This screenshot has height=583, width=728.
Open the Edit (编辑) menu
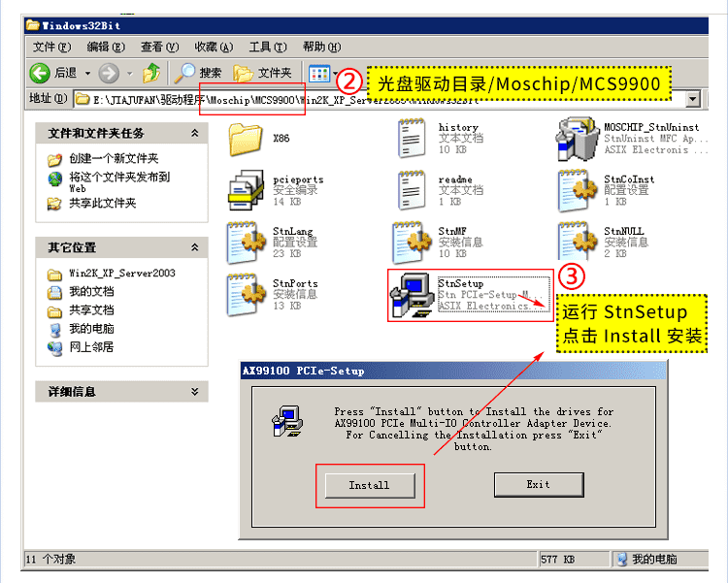point(106,47)
